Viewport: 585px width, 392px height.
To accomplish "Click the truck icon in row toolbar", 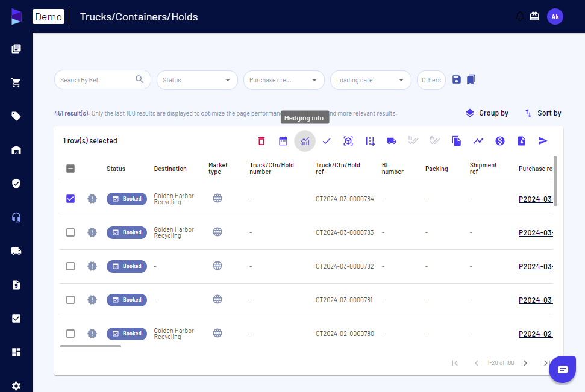I will tap(392, 141).
